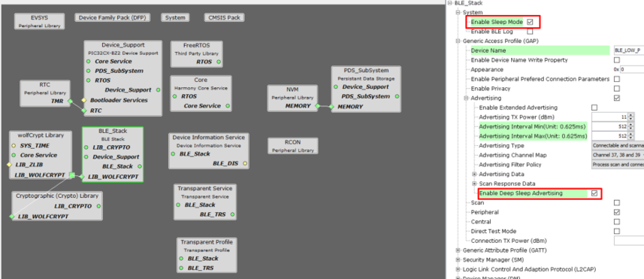Toggle Enable Deep Sleep Advertising checkbox
Image resolution: width=644 pixels, height=279 pixels.
[594, 193]
